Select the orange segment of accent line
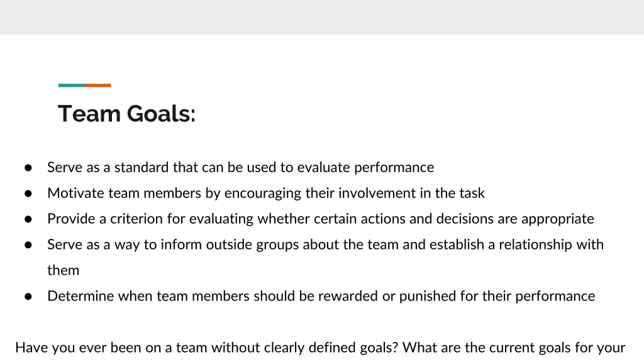 click(x=98, y=85)
